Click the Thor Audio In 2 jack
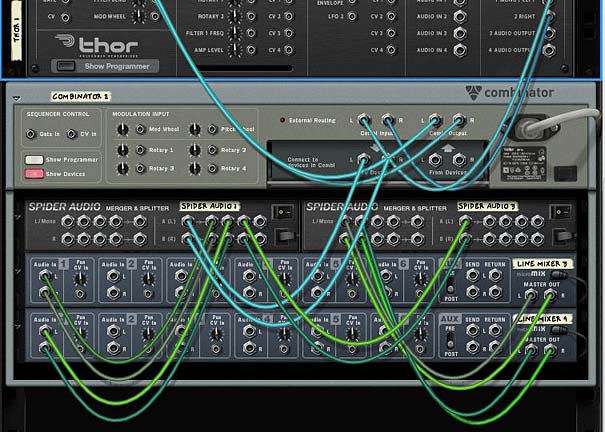 [460, 17]
